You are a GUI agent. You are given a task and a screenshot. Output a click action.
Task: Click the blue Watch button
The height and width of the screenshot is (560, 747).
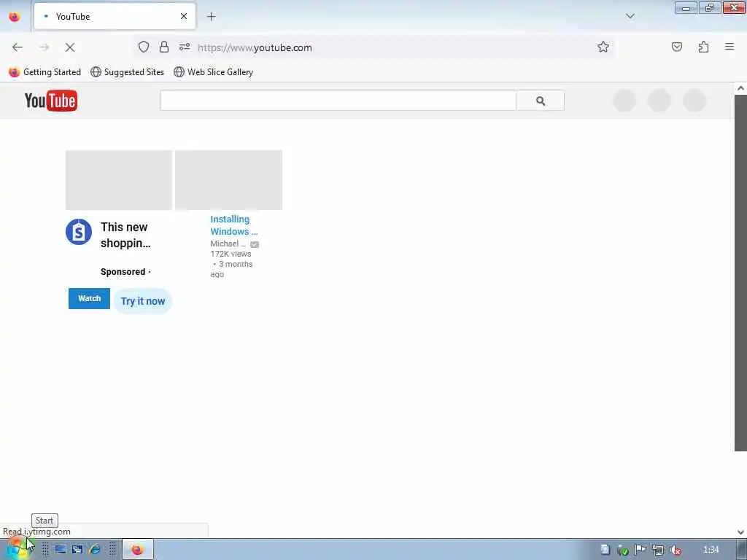89,298
